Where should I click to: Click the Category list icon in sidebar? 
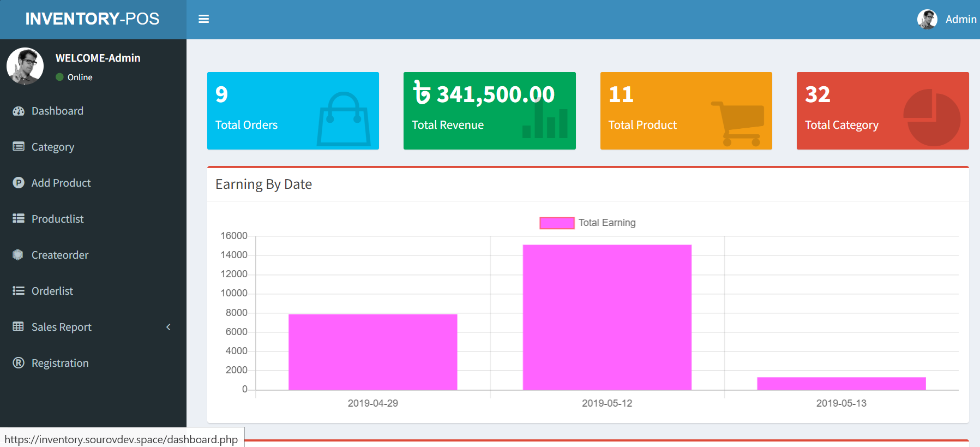click(x=19, y=146)
